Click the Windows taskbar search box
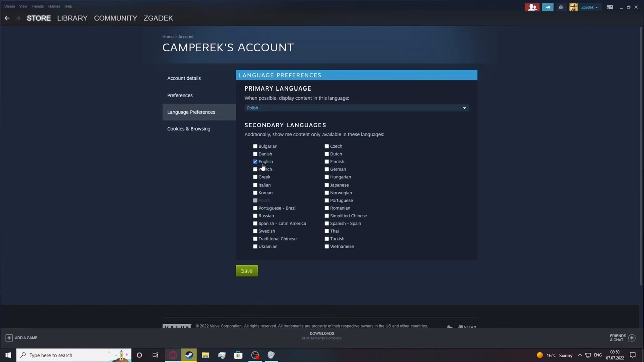Image resolution: width=644 pixels, height=362 pixels. point(73,355)
